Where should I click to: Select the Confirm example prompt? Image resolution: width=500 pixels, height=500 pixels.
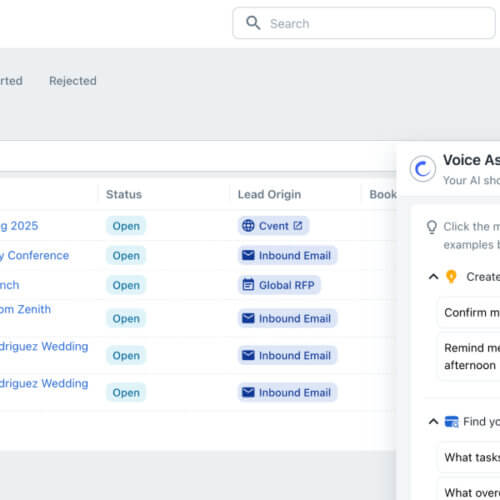(469, 313)
